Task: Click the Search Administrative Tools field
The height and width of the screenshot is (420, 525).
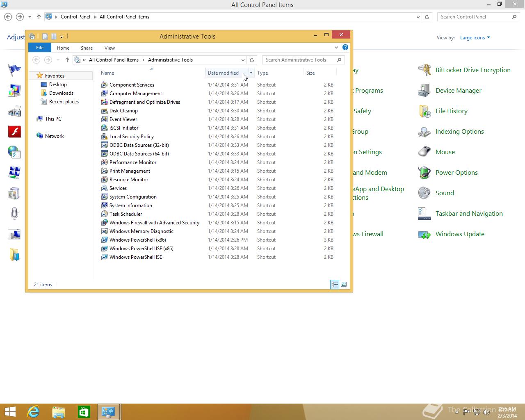Action: [304, 60]
